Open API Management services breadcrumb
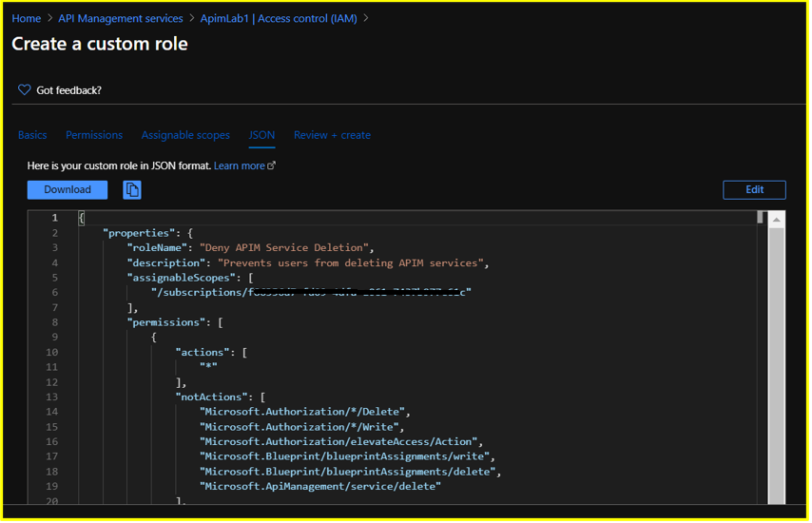 121,18
